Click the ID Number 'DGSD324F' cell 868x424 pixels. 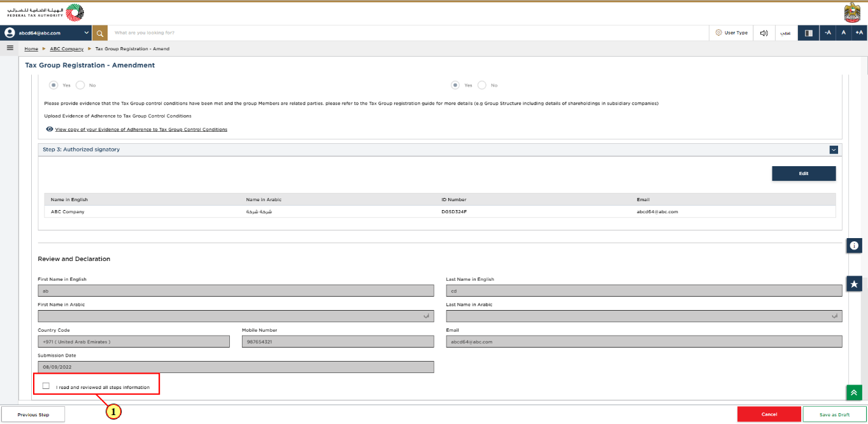(455, 211)
